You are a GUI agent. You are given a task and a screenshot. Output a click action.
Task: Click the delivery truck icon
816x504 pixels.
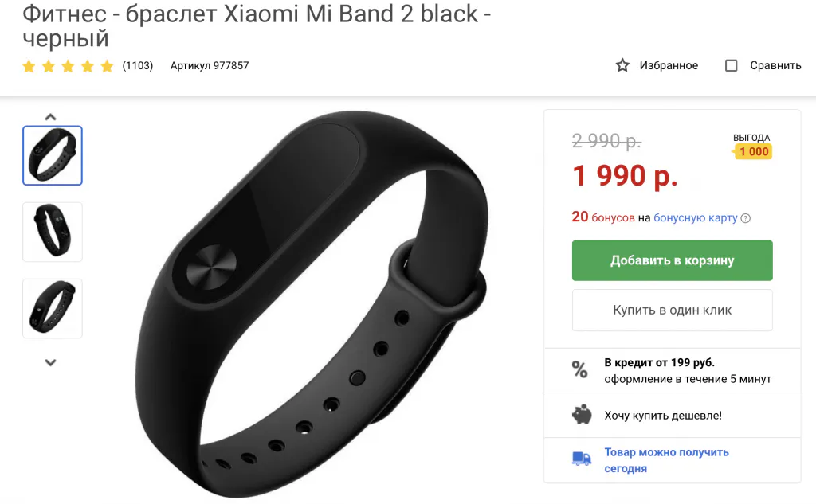582,459
